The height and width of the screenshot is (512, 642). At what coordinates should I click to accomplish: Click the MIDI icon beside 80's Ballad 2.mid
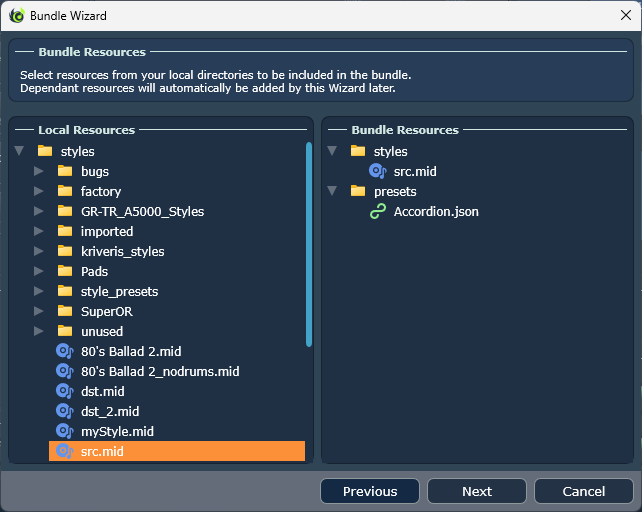pyautogui.click(x=64, y=351)
